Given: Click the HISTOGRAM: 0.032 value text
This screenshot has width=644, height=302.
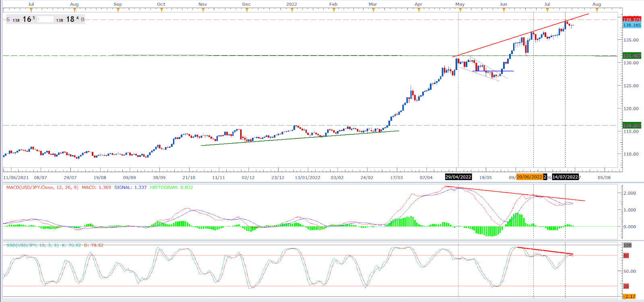Looking at the screenshot, I should pyautogui.click(x=171, y=187).
